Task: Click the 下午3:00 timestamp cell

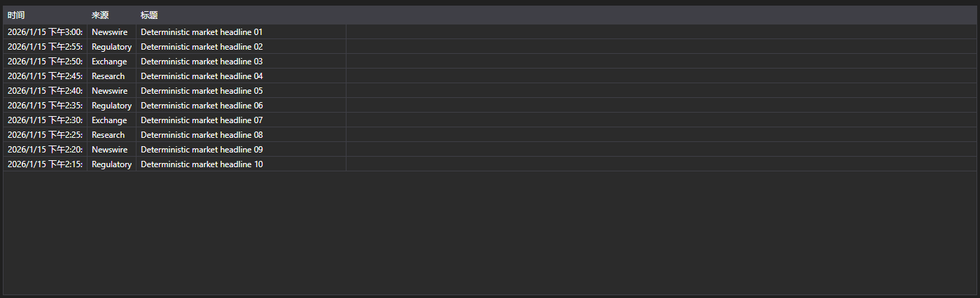Action: click(45, 31)
